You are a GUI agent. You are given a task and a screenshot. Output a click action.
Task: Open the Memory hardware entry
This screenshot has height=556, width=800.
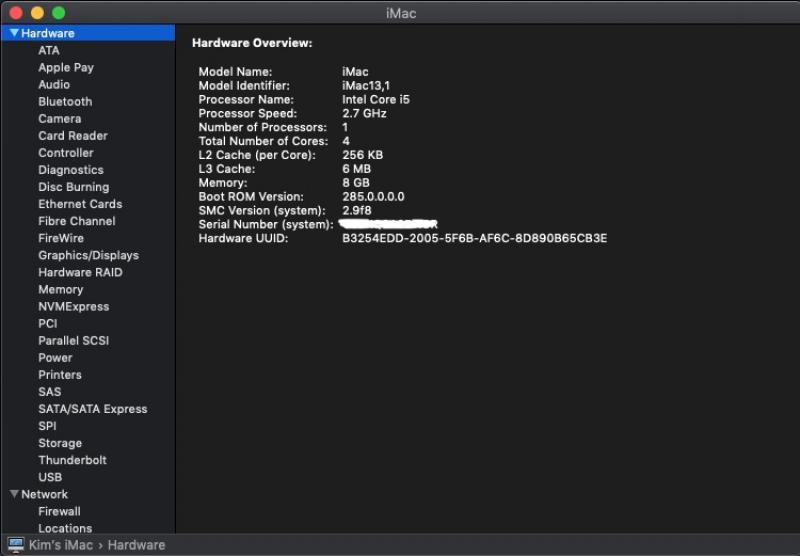tap(60, 289)
